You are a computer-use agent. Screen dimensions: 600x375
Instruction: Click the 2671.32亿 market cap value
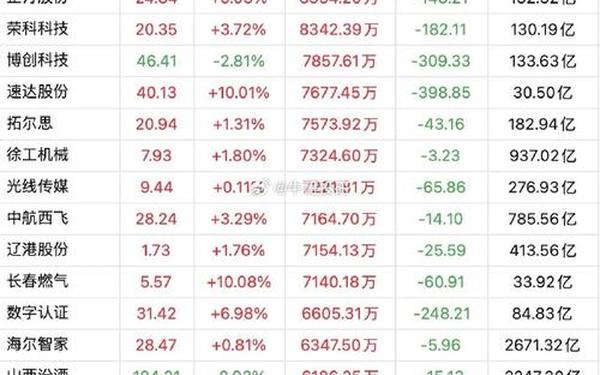[x=543, y=345]
